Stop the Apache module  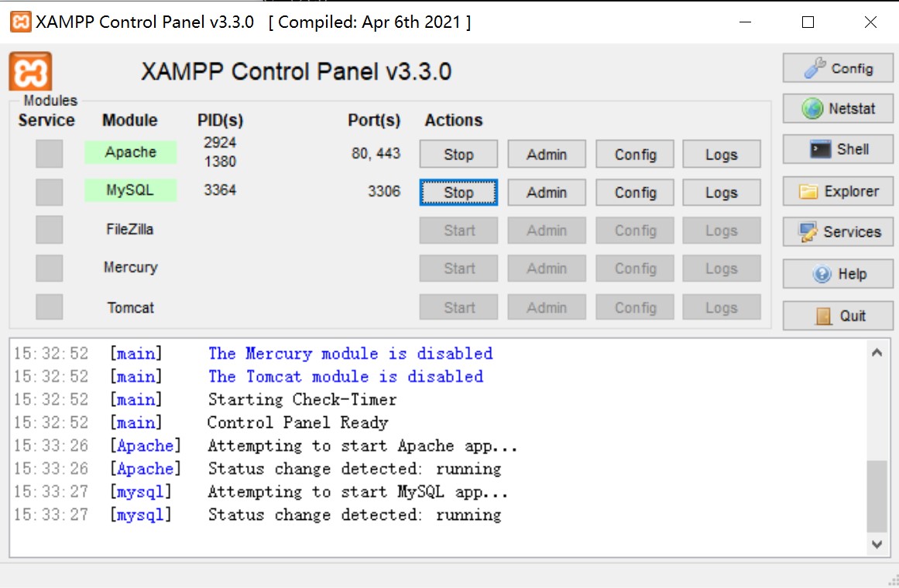pyautogui.click(x=458, y=154)
